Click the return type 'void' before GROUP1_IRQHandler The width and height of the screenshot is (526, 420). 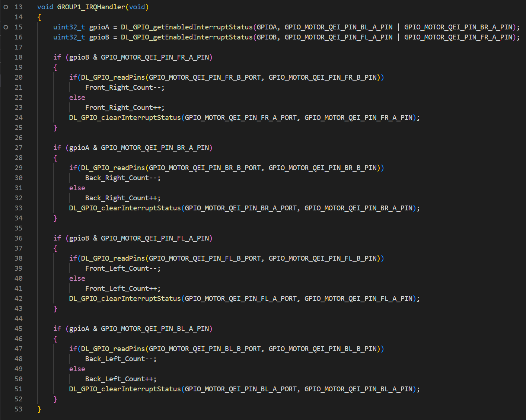click(45, 7)
